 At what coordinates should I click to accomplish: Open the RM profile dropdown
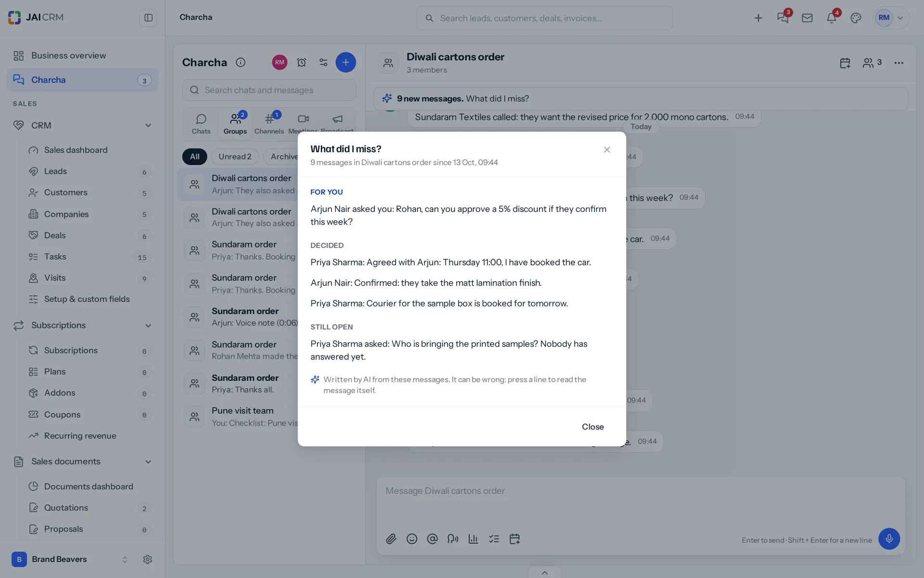point(891,18)
